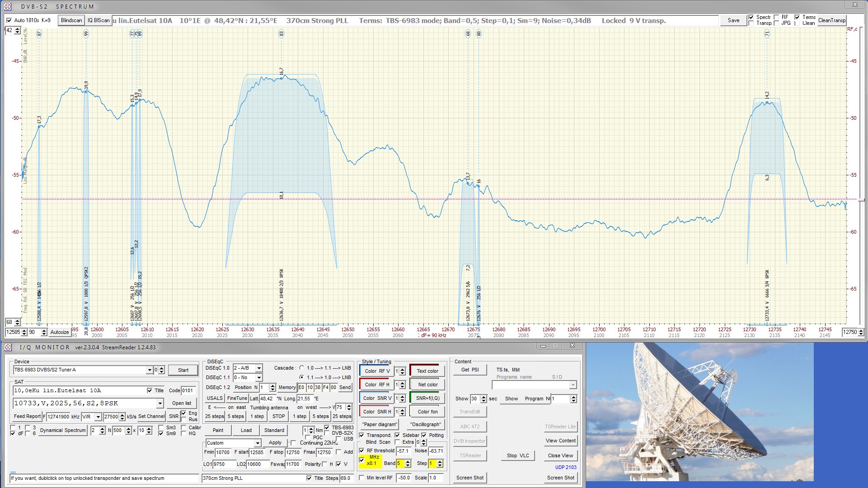Open Color RF H swatch picker
This screenshot has width=868, height=488.
(x=377, y=385)
